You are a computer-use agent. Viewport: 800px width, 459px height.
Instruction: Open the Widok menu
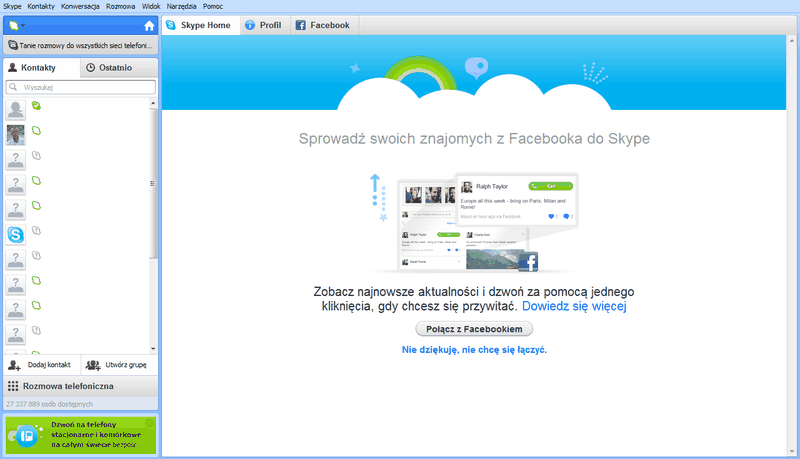tap(151, 6)
